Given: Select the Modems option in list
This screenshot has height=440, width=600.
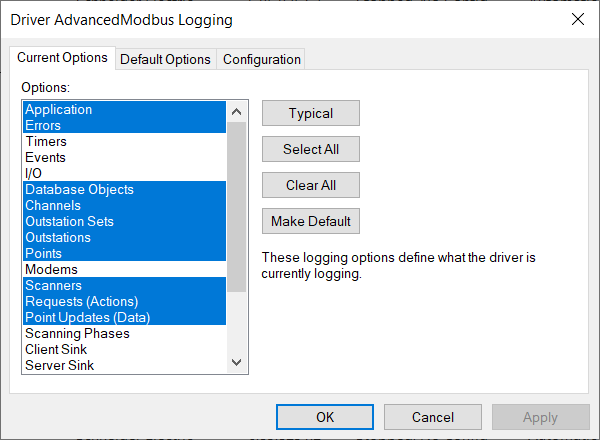Looking at the screenshot, I should point(51,270).
